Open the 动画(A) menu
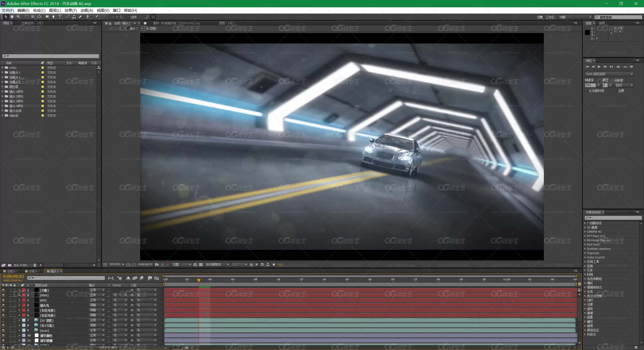 click(x=87, y=11)
